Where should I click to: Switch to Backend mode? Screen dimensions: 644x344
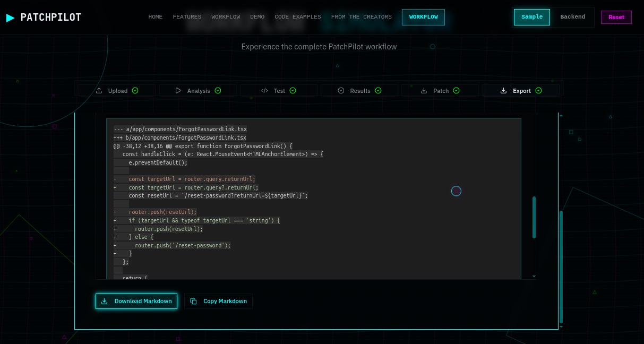tap(573, 17)
